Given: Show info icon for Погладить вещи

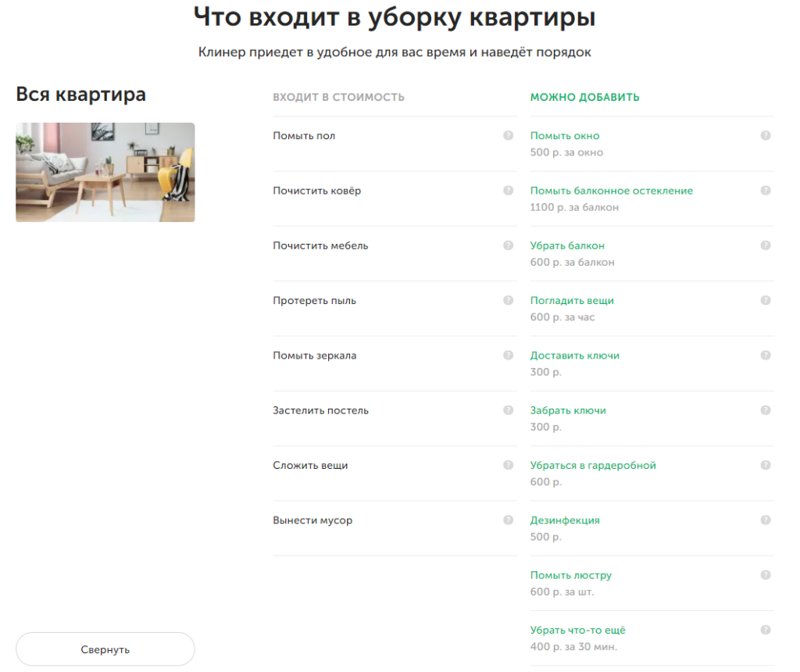Looking at the screenshot, I should tap(766, 301).
